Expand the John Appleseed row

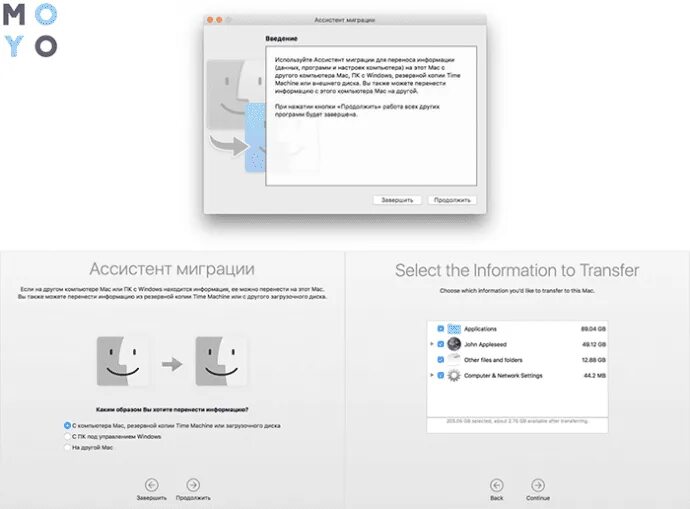coord(432,344)
